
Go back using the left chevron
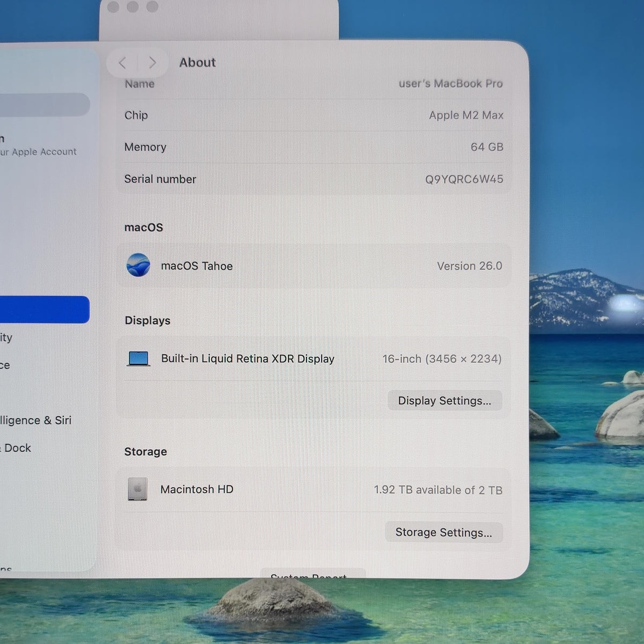point(122,63)
